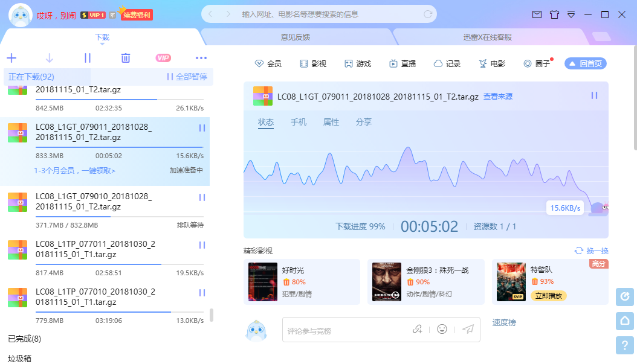Click the mail message icon in the title bar
637x364 pixels.
(x=537, y=15)
